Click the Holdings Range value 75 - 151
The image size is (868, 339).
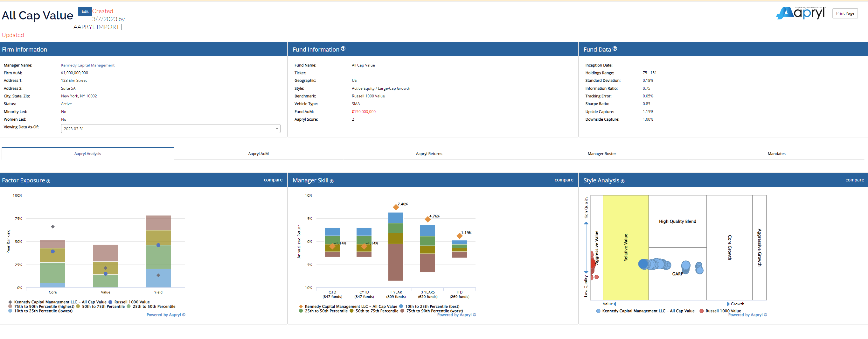(649, 73)
